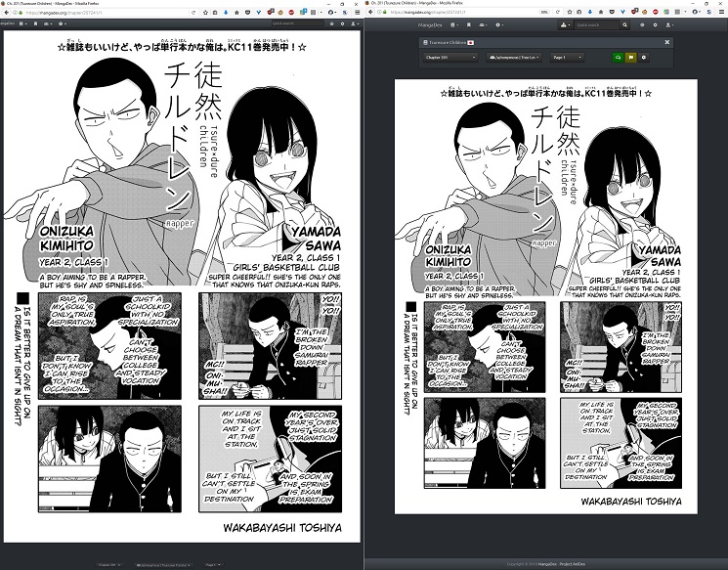Viewport: 728px width, 570px height.
Task: Expand the user account dropdown in the left navbar
Action: point(356,23)
